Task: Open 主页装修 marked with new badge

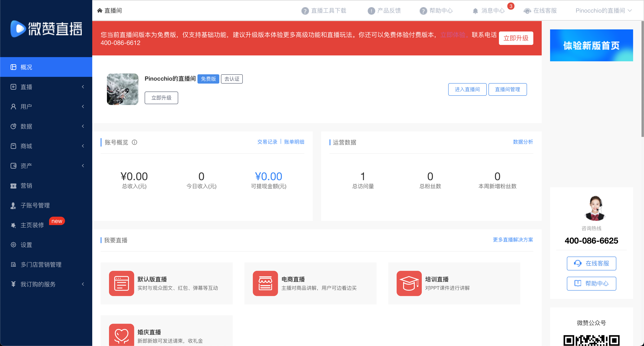Action: click(32, 225)
